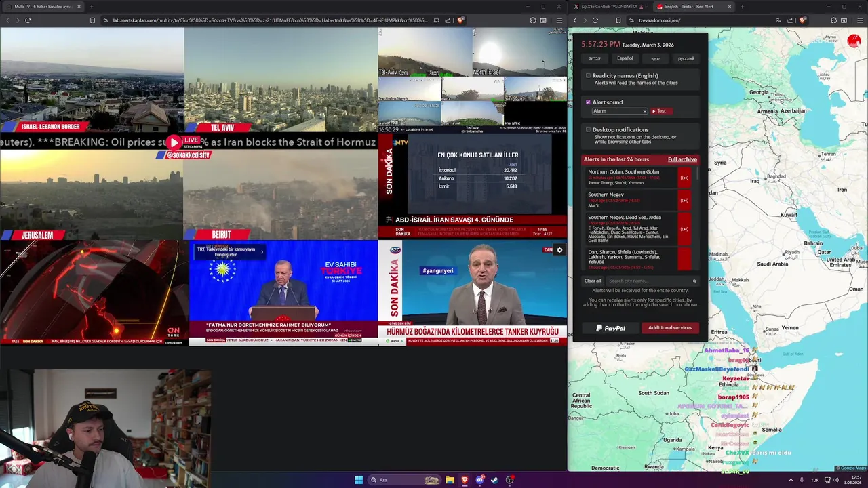The image size is (868, 488).
Task: Bookmark the Multi TV page
Action: 92,20
